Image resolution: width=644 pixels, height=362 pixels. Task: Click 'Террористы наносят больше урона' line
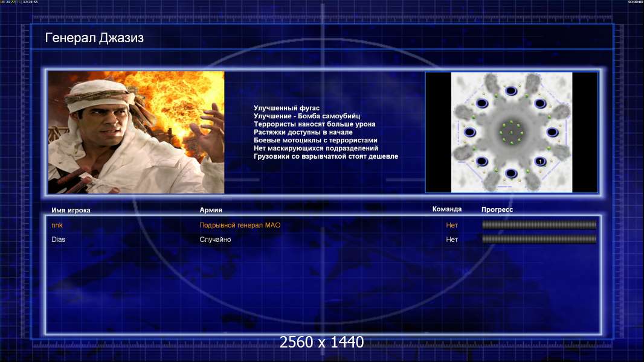[314, 124]
